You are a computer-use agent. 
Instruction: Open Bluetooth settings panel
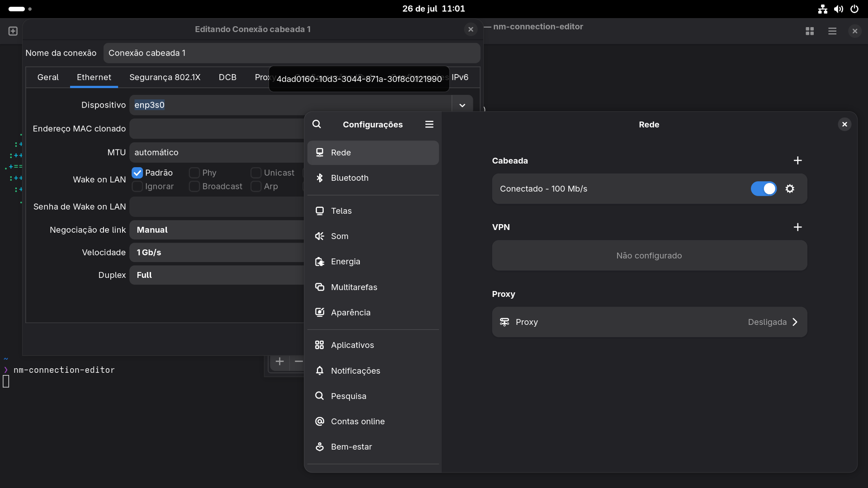(x=373, y=178)
